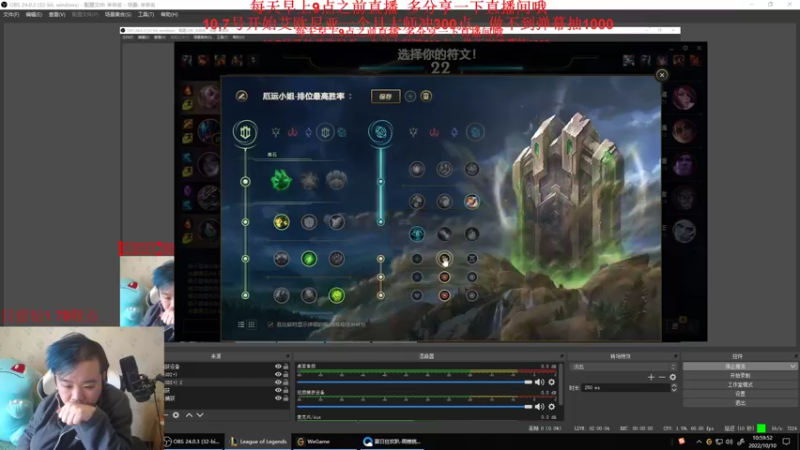Toggle lock on the 设备 source row
Image resolution: width=800 pixels, height=450 pixels.
coord(286,366)
